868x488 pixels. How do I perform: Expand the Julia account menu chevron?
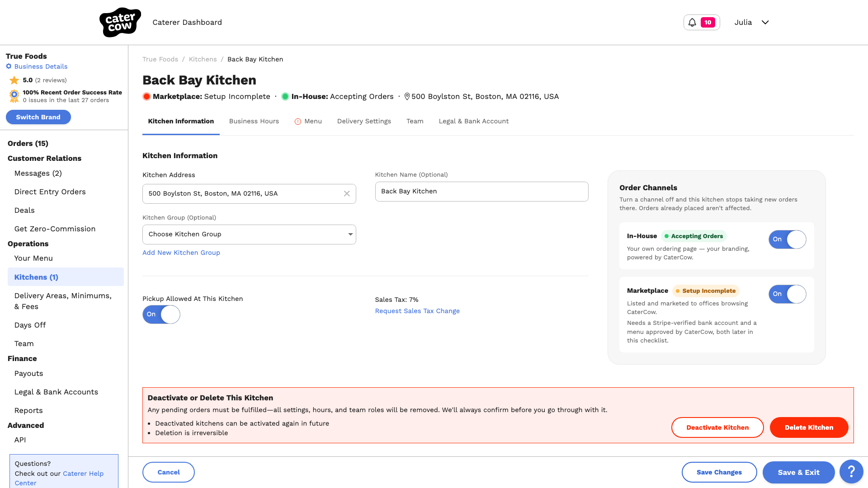tap(765, 22)
